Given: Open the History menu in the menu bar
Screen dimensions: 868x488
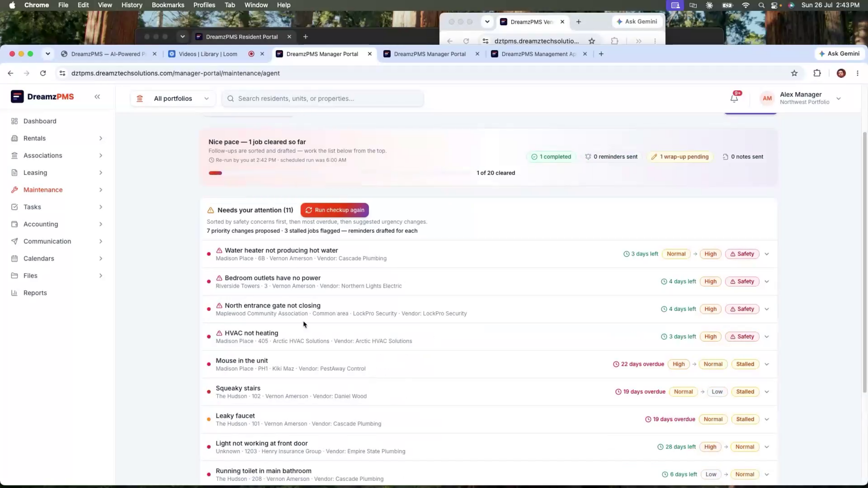Looking at the screenshot, I should coord(132,5).
